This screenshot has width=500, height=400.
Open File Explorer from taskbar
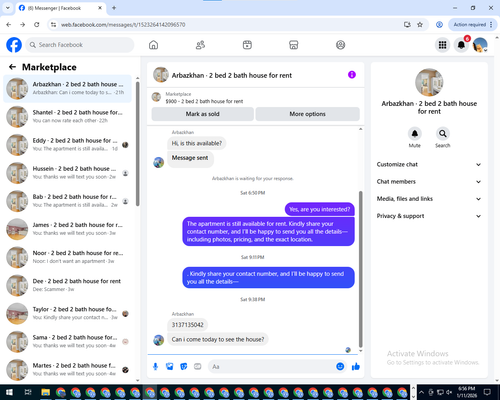pos(46,392)
